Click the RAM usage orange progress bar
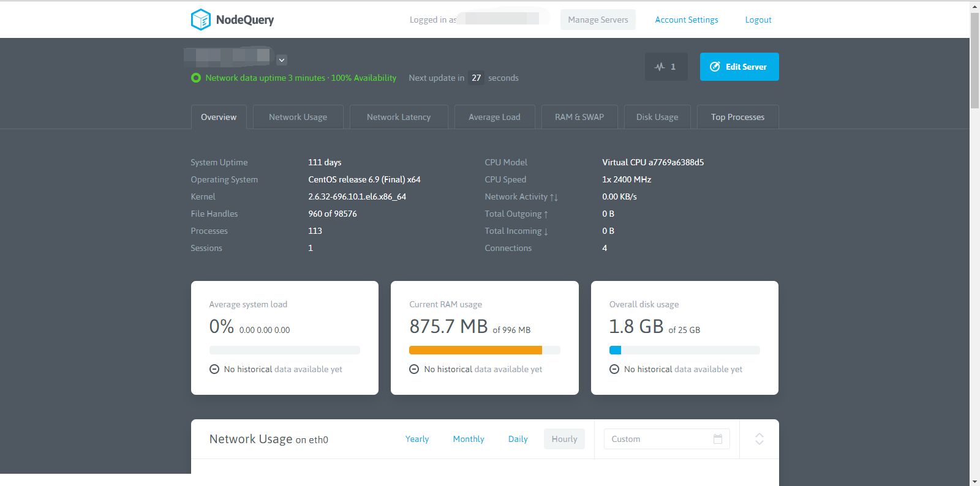The height and width of the screenshot is (486, 980). 475,350
